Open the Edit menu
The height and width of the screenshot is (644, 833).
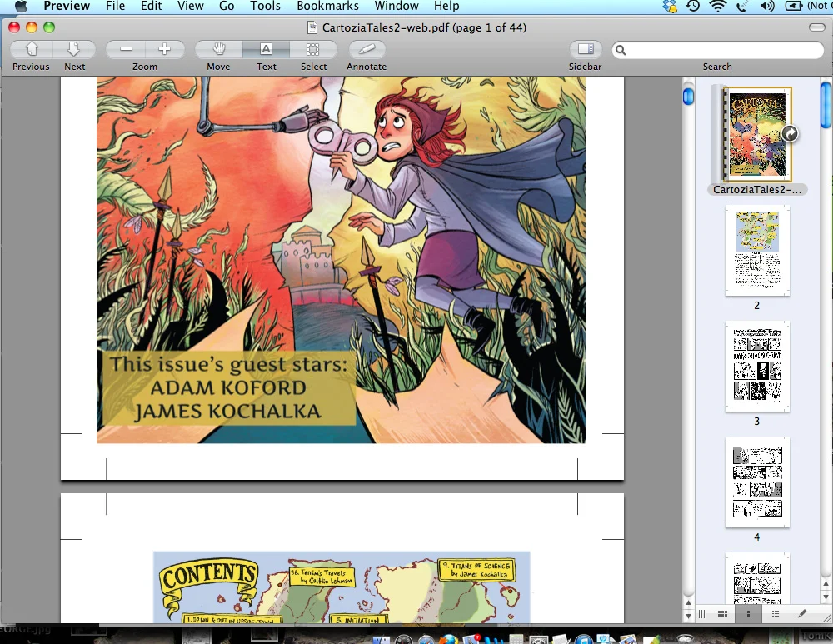151,6
